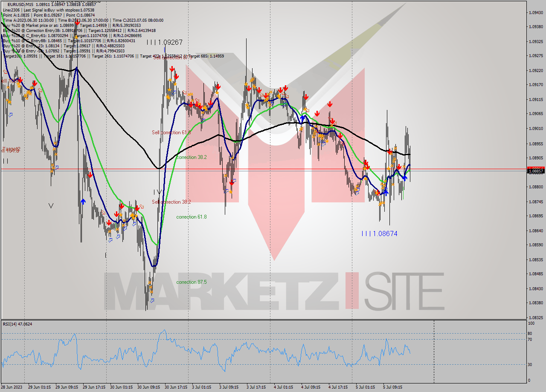
Task: Click price level 1.09010 on the axis
Action: point(535,128)
